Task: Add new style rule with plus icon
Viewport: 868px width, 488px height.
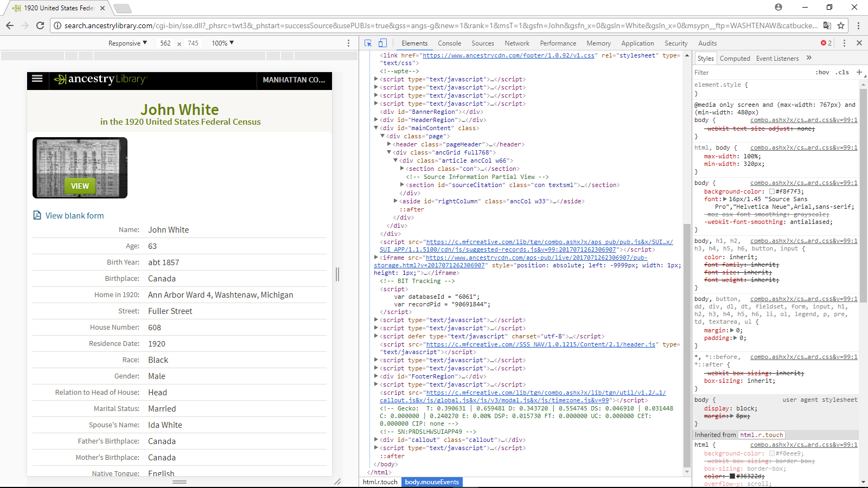Action: pos(859,72)
